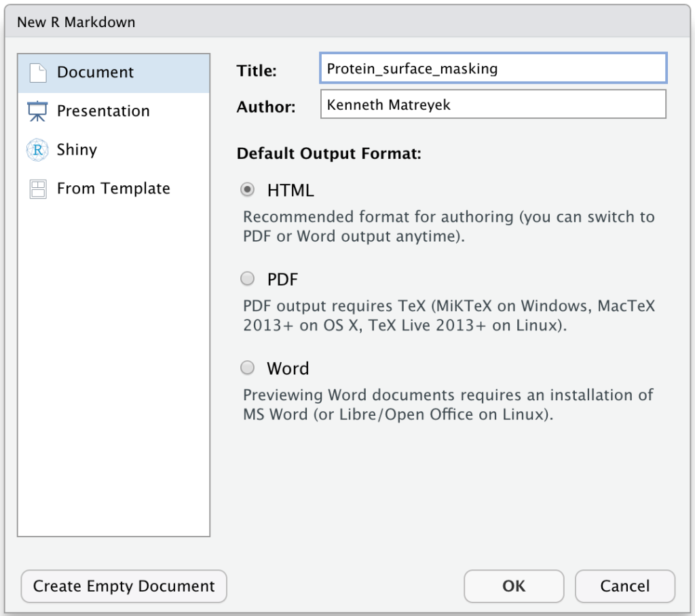The image size is (695, 616).
Task: Click the 'New R Markdown' dialog title
Action: pos(76,22)
